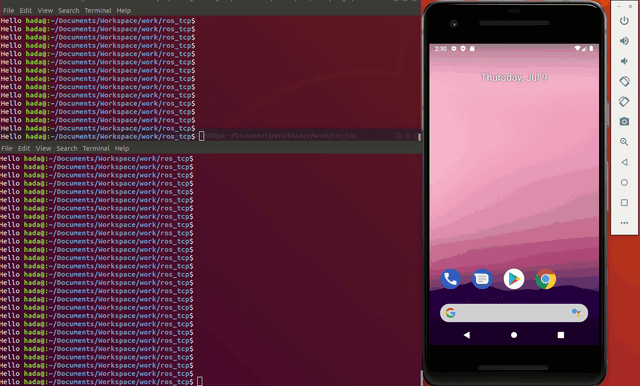
Task: Open View menu in the upper terminal
Action: pyautogui.click(x=45, y=11)
